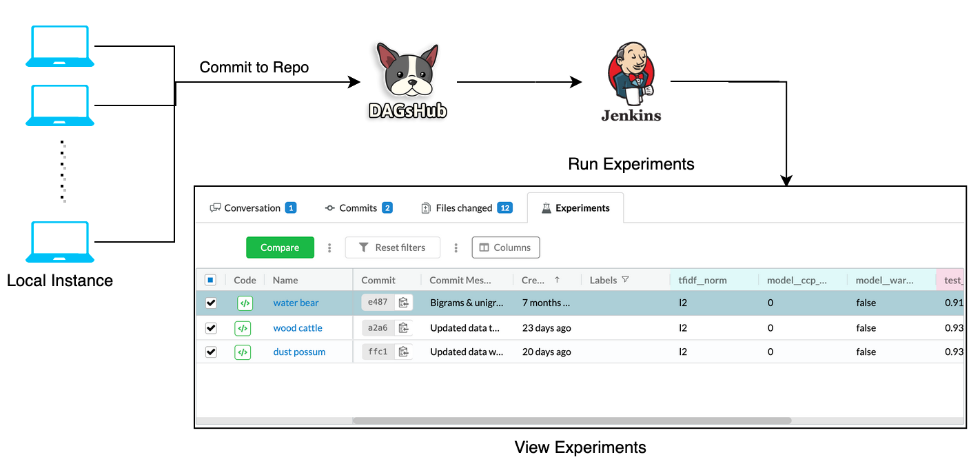Click the Name column header

pyautogui.click(x=285, y=280)
